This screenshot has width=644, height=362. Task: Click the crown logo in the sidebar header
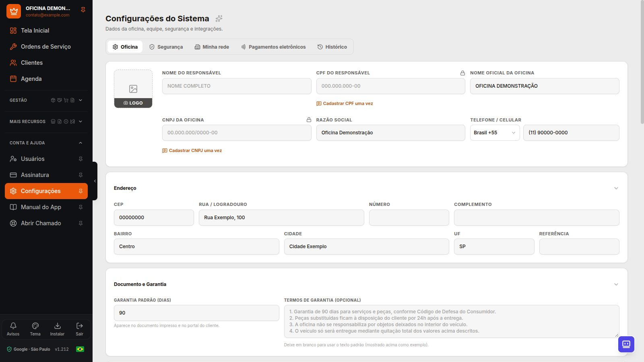14,11
